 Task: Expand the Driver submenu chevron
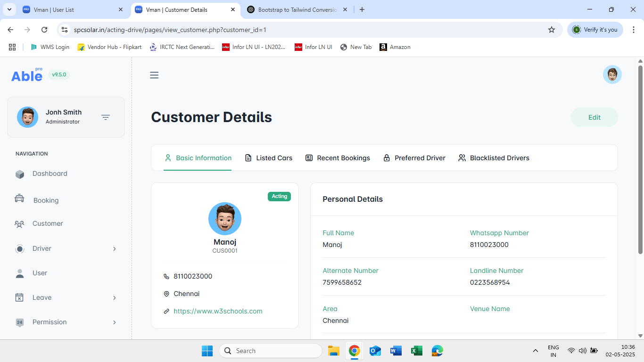point(114,249)
